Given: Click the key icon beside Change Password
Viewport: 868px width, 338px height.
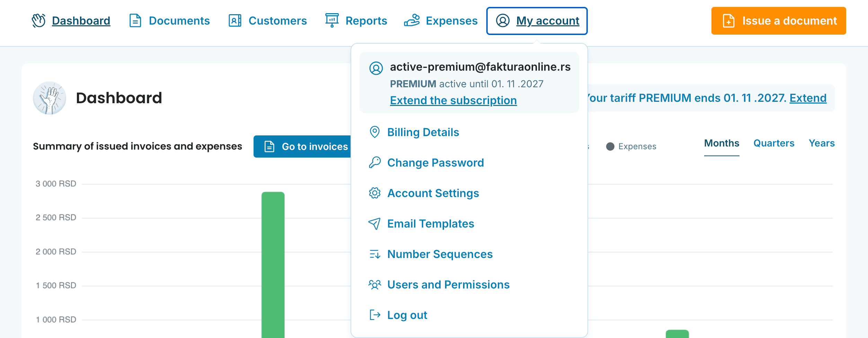Looking at the screenshot, I should (375, 162).
